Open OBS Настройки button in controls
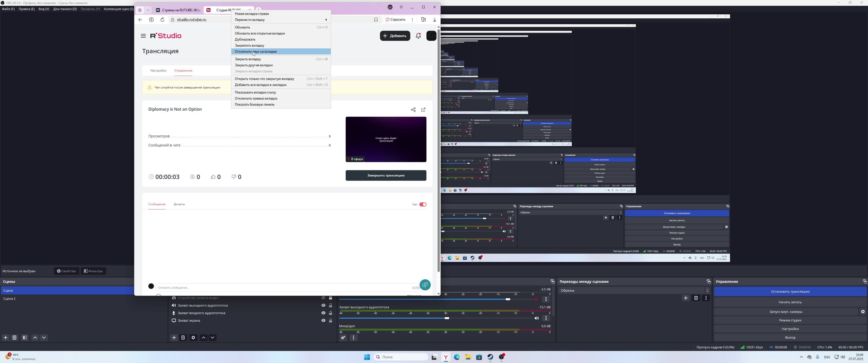This screenshot has height=363, width=868. [790, 329]
